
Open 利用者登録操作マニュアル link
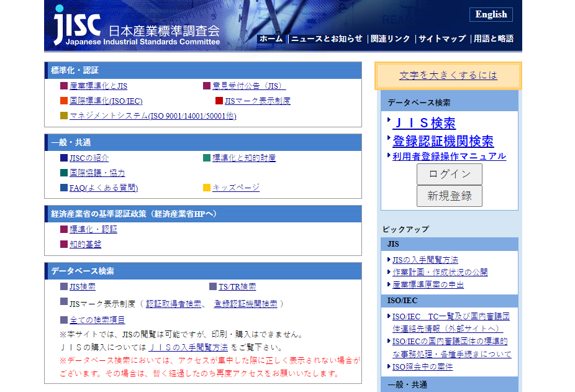click(449, 157)
